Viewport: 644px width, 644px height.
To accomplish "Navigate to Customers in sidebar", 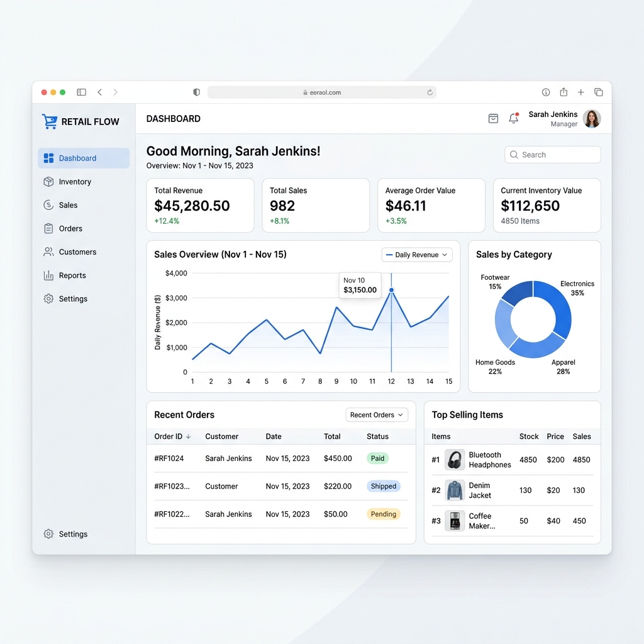I will 84,252.
